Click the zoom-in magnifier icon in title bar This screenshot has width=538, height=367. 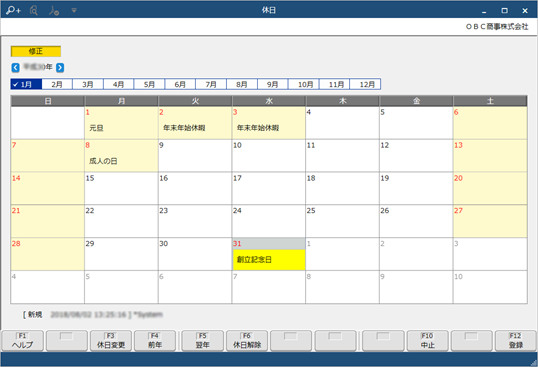pyautogui.click(x=13, y=10)
